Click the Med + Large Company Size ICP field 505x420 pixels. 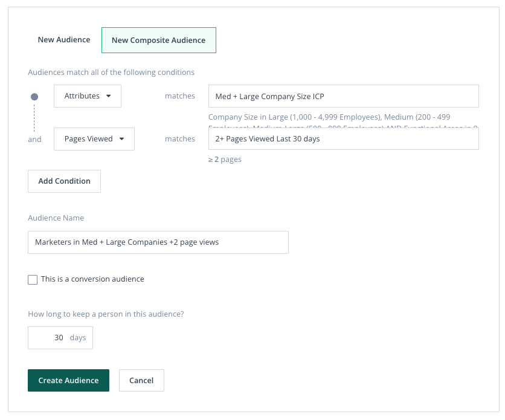[343, 96]
